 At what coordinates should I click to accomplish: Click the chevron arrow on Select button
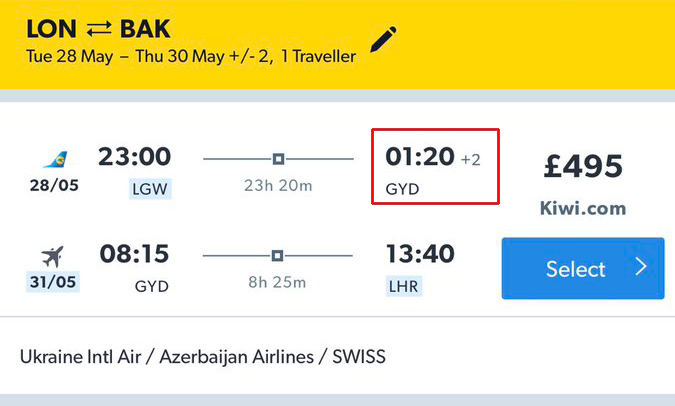click(641, 267)
